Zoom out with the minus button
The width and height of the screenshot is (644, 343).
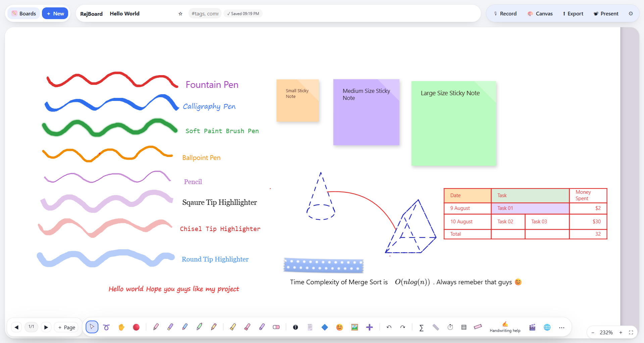tap(593, 333)
